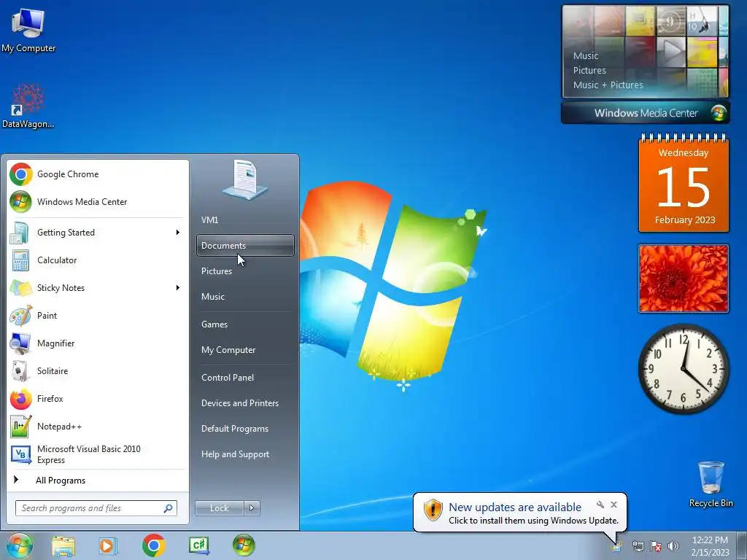Launch Firefox from Start menu
Viewport: 747px width, 560px height.
tap(97, 399)
